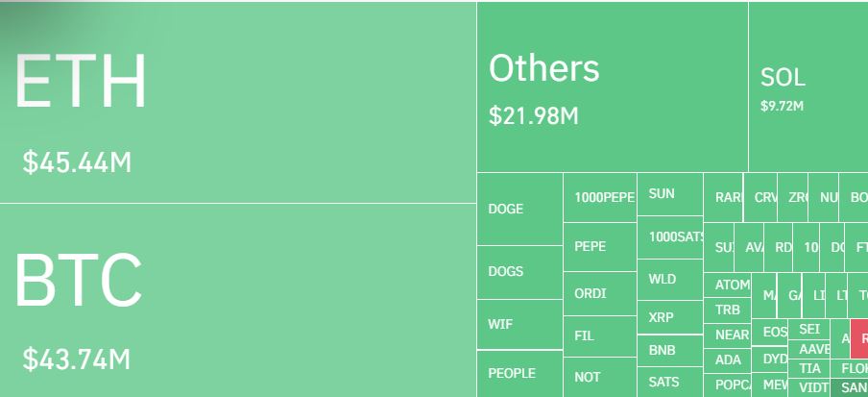Viewport: 868px width, 397px height.
Task: Select the PEOPLE tile
Action: [519, 374]
